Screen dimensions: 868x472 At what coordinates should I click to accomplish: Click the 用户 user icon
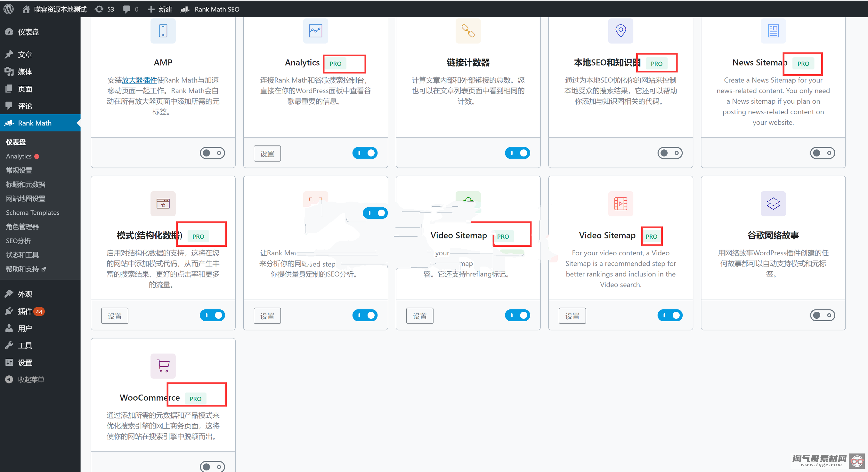tap(9, 328)
